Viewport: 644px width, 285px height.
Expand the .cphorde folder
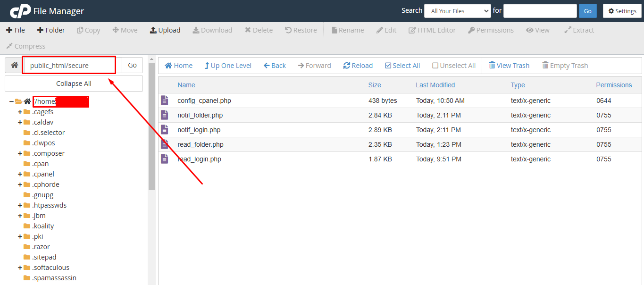tap(20, 184)
